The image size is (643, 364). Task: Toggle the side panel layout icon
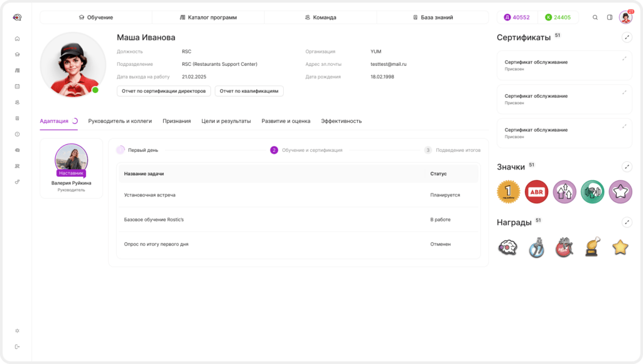point(610,17)
